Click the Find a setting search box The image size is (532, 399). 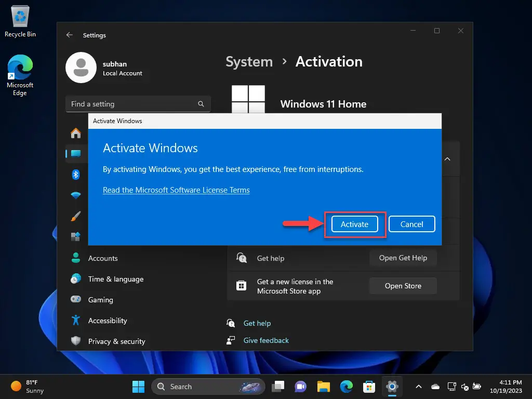[x=138, y=104]
